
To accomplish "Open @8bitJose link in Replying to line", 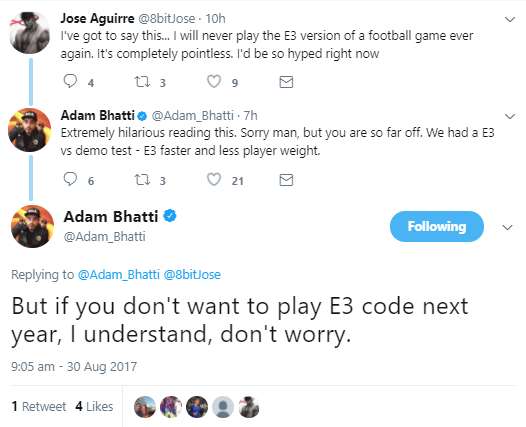I will coord(192,275).
